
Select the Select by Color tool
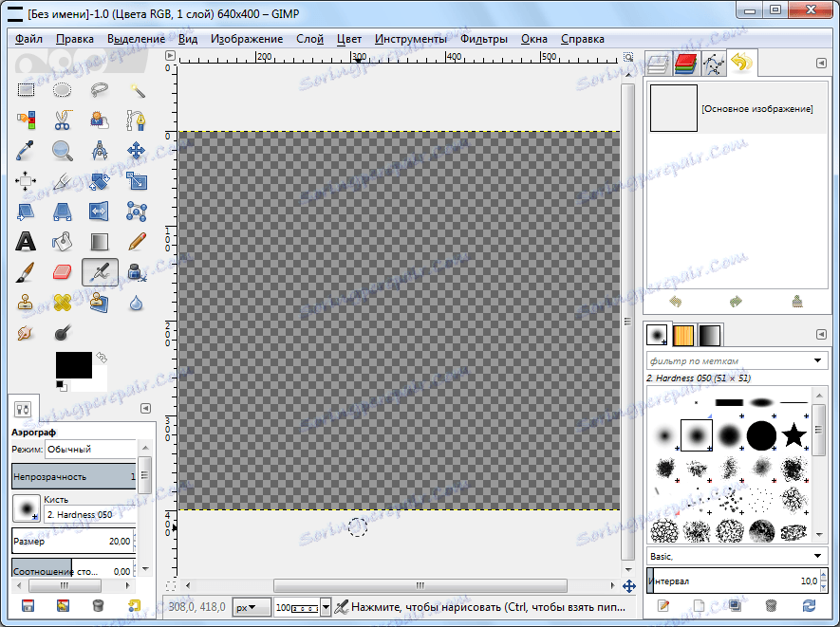[x=26, y=120]
